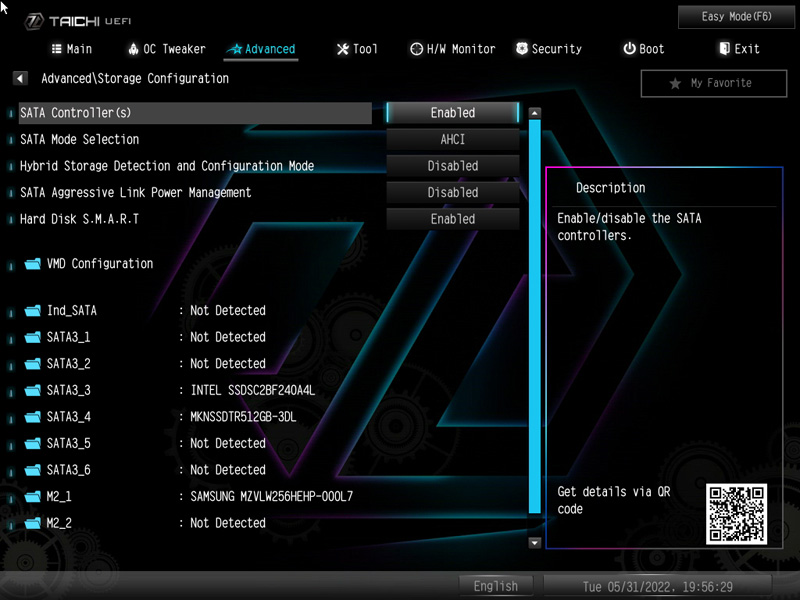
Task: Click the English language button
Action: pos(495,586)
